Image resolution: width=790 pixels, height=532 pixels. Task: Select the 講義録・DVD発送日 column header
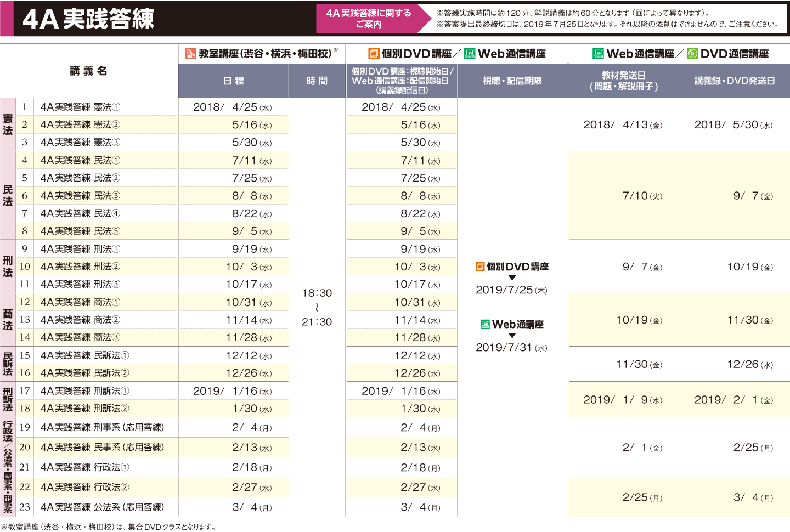(734, 81)
